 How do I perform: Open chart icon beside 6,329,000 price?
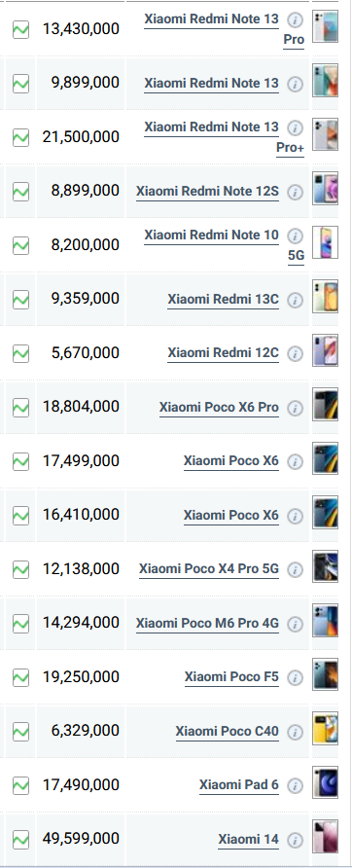[x=21, y=731]
